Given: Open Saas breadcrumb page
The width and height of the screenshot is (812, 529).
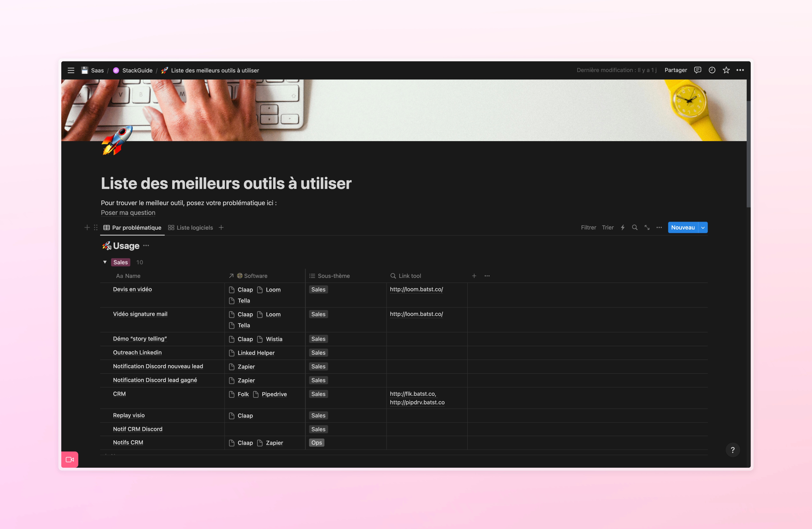Looking at the screenshot, I should click(92, 70).
